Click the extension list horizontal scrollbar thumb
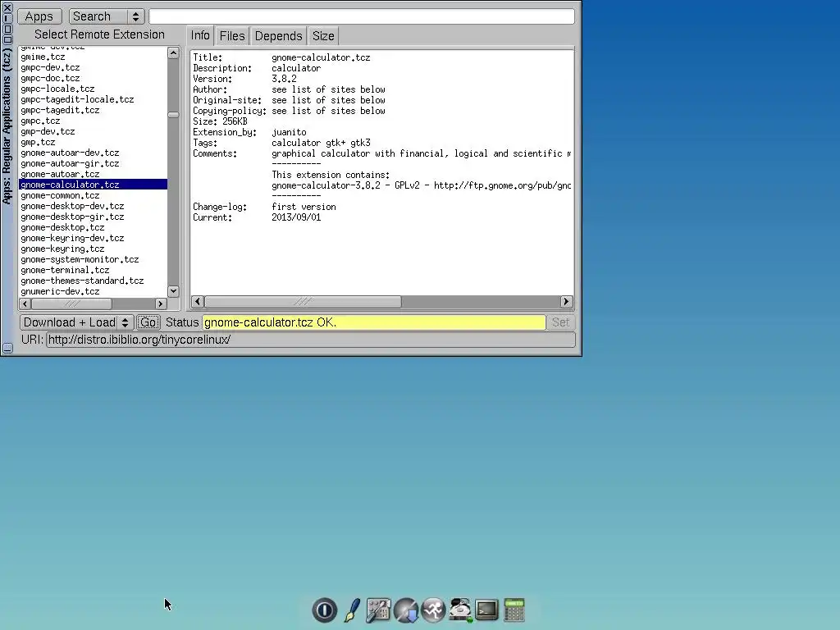The image size is (840, 630). click(x=71, y=304)
